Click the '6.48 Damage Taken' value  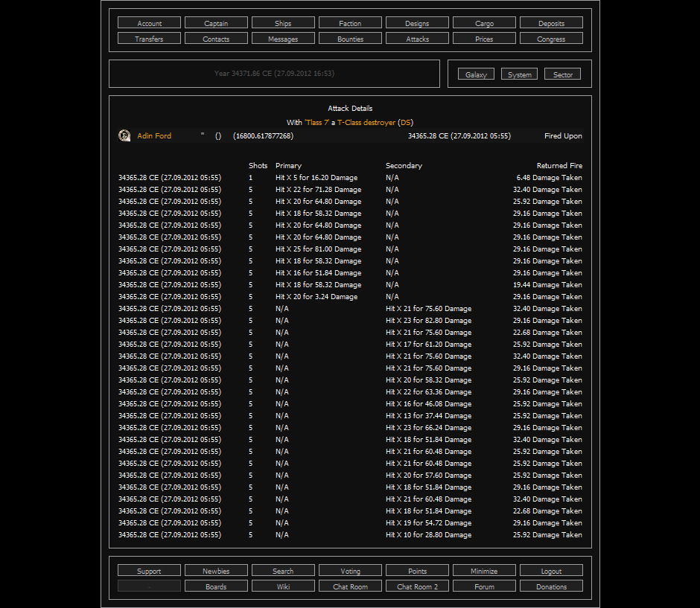549,178
